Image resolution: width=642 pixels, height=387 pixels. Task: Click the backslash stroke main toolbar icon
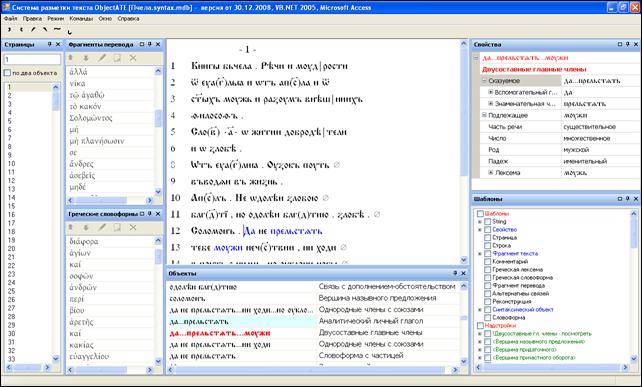[x=45, y=29]
